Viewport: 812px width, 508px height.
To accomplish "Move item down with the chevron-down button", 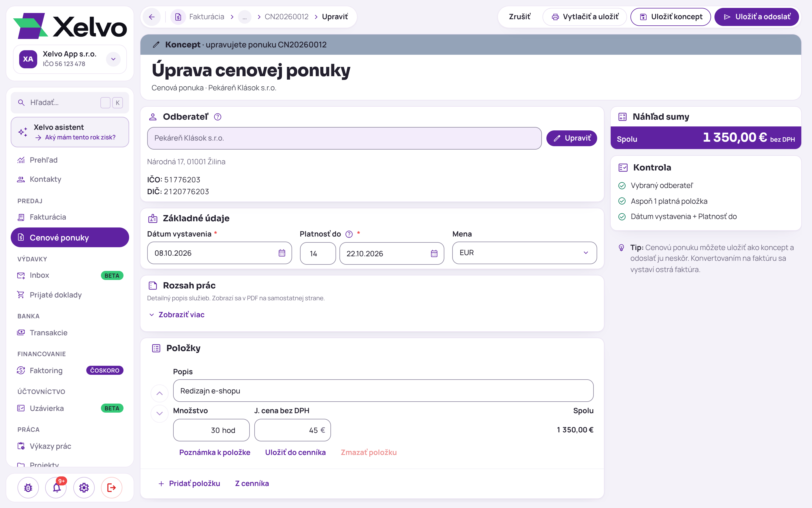I will point(159,413).
